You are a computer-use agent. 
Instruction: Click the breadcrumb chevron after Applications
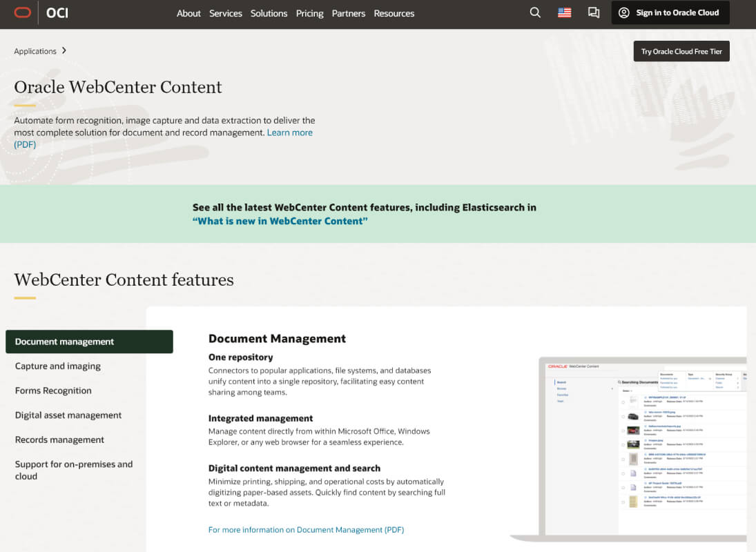coord(64,50)
